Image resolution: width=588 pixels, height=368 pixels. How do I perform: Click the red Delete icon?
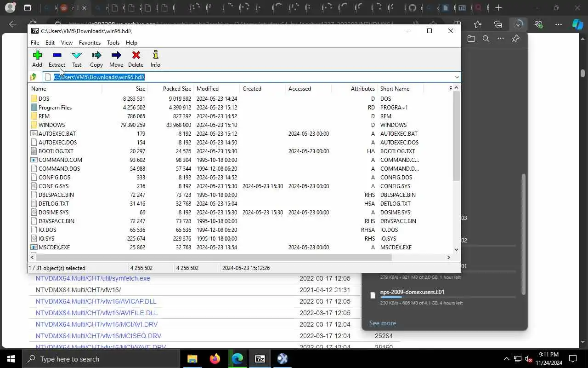[x=136, y=55]
